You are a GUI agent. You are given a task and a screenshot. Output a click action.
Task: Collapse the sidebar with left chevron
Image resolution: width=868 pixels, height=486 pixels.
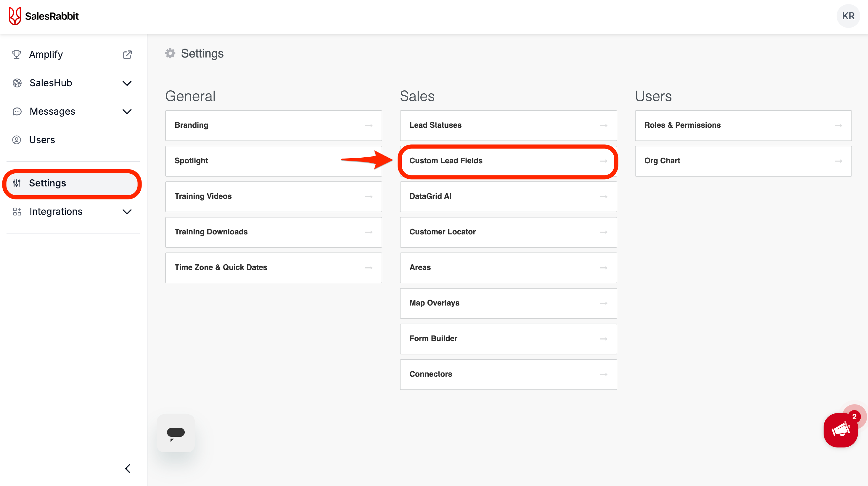tap(128, 469)
